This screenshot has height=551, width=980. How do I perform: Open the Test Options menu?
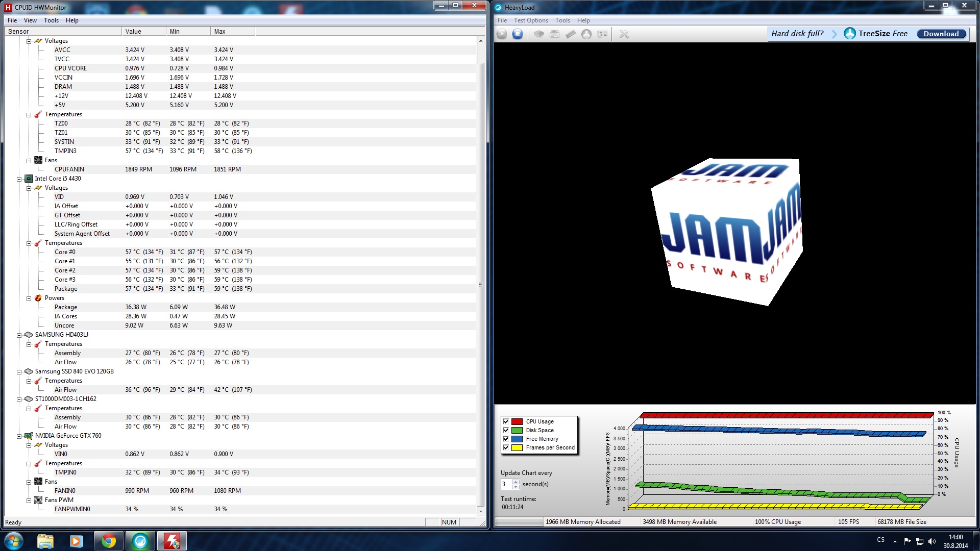click(x=530, y=20)
